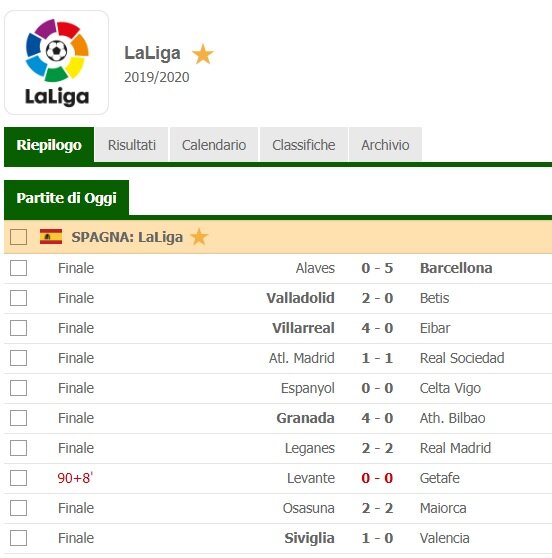
Task: Click the Spain flag icon
Action: (51, 237)
